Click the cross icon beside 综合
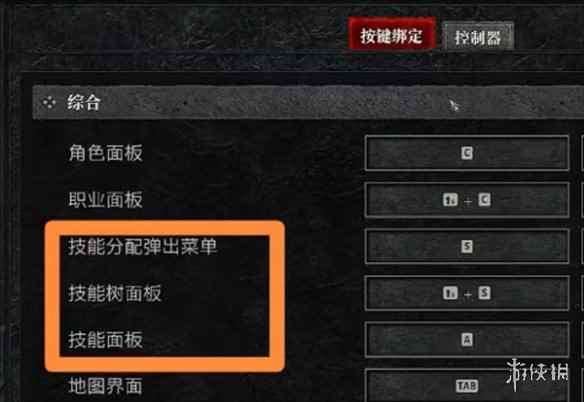 point(49,102)
